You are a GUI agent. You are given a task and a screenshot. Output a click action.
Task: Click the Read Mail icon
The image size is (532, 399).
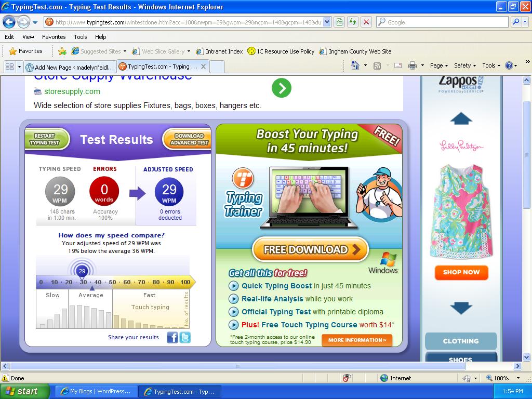(398, 66)
